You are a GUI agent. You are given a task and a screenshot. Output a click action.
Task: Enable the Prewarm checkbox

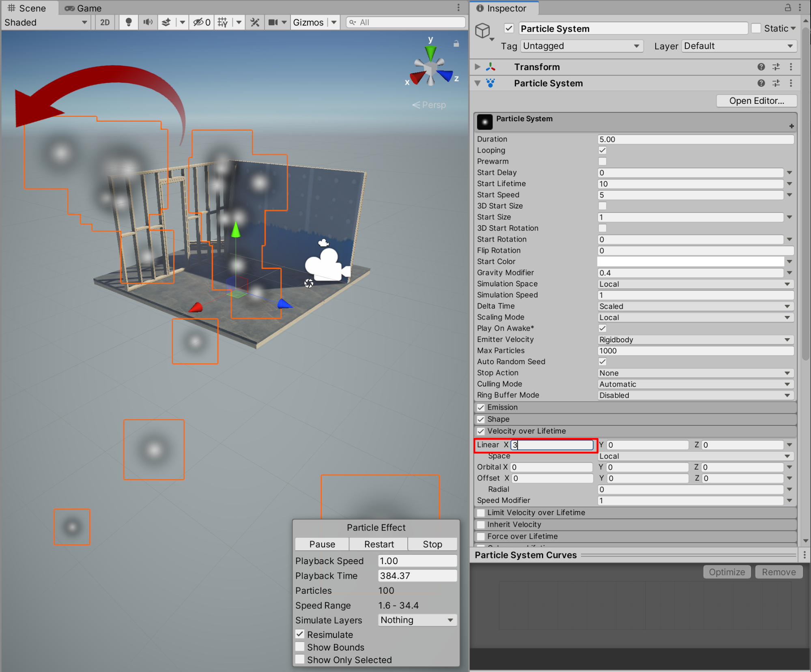[602, 161]
